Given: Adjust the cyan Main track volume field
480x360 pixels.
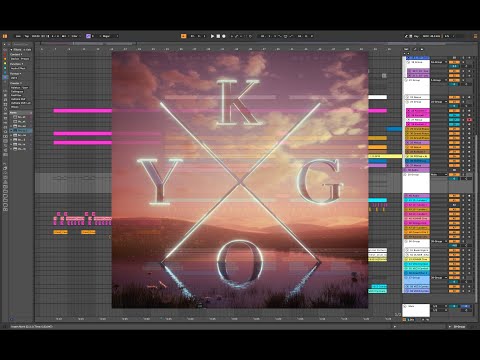Looking at the screenshot, I should click(454, 306).
